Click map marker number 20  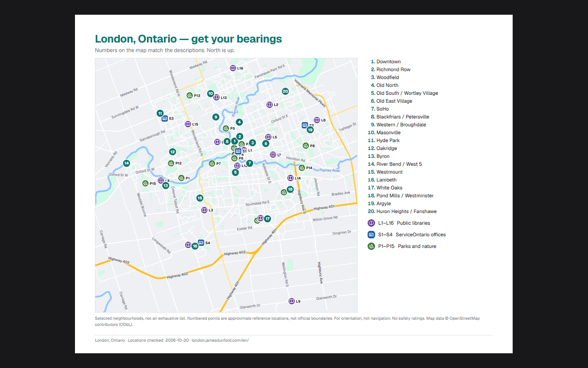(x=285, y=91)
